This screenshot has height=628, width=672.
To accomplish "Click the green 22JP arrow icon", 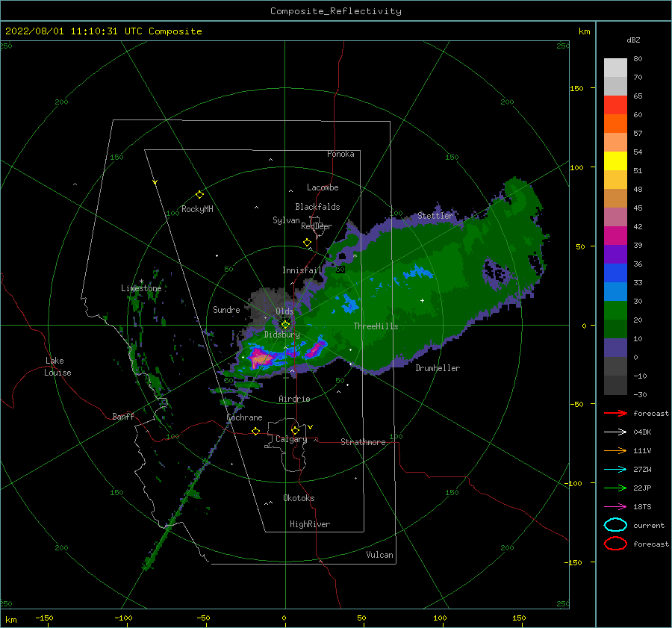I will 615,488.
